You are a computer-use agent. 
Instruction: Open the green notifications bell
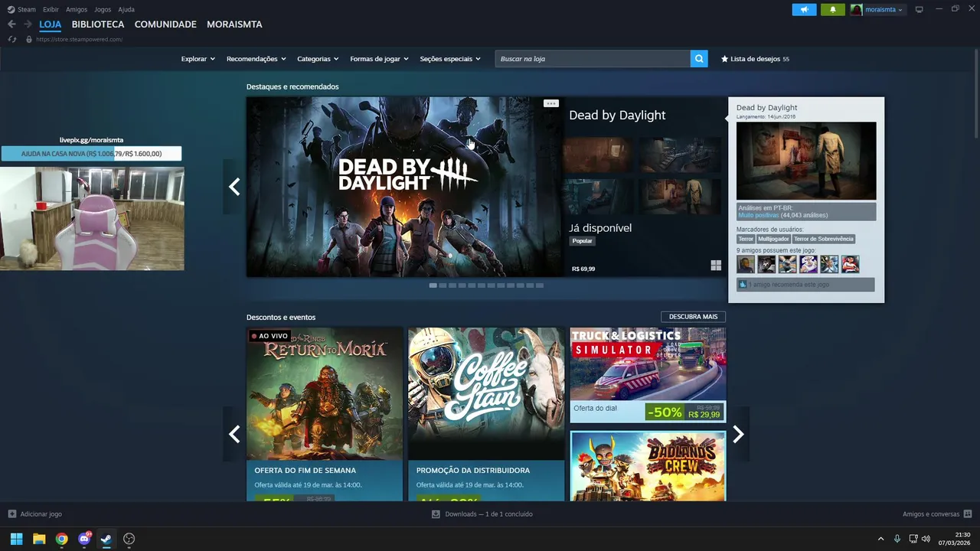point(833,9)
